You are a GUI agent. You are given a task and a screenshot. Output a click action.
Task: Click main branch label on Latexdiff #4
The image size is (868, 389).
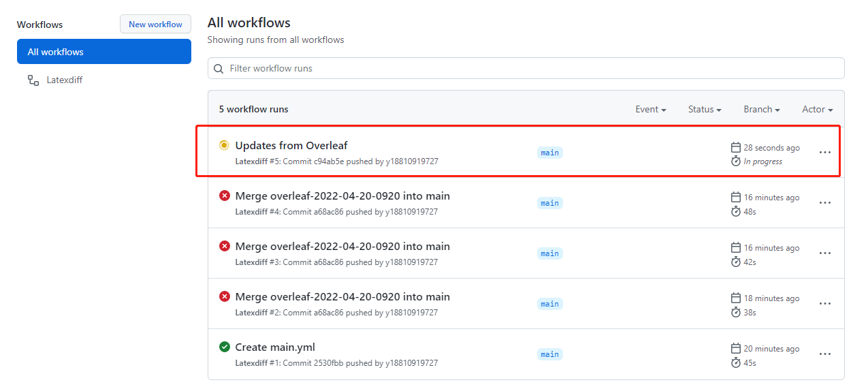point(549,203)
